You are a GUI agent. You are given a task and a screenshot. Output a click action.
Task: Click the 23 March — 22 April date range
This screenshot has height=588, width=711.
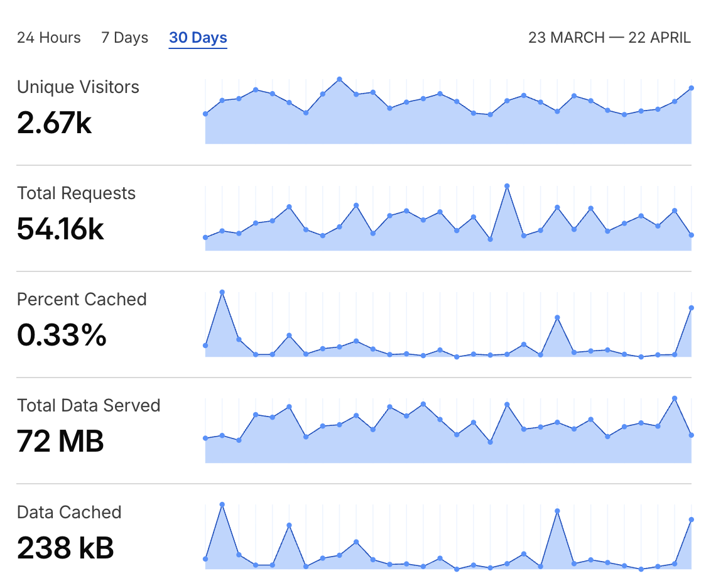[609, 38]
